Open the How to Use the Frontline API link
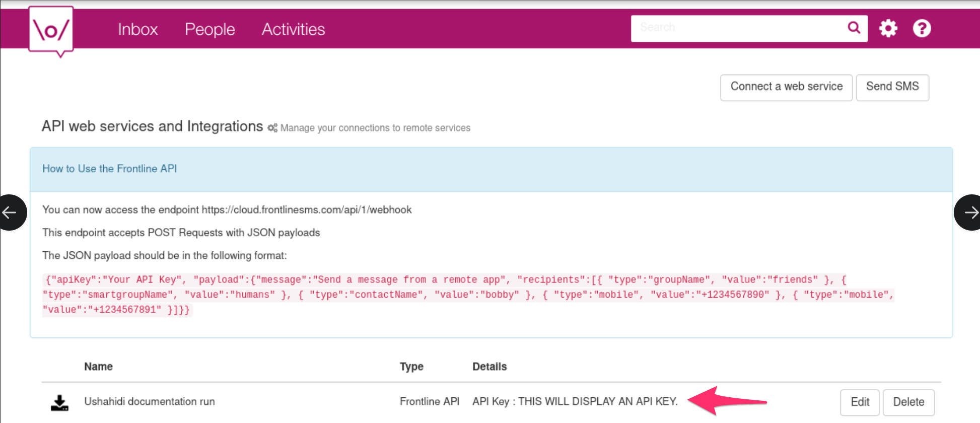This screenshot has height=423, width=980. point(109,169)
